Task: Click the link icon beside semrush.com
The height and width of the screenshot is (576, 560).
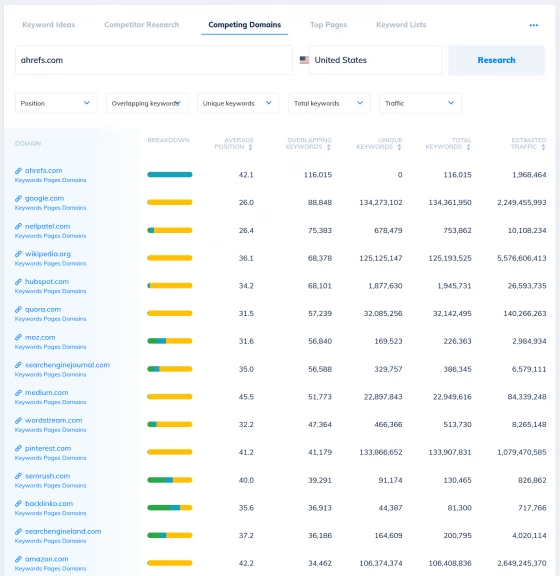Action: tap(18, 476)
